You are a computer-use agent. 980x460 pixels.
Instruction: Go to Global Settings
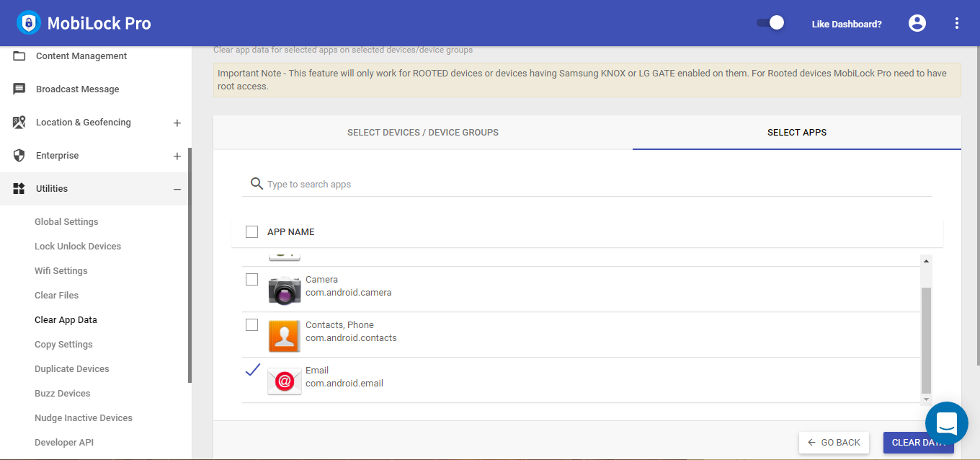point(66,222)
